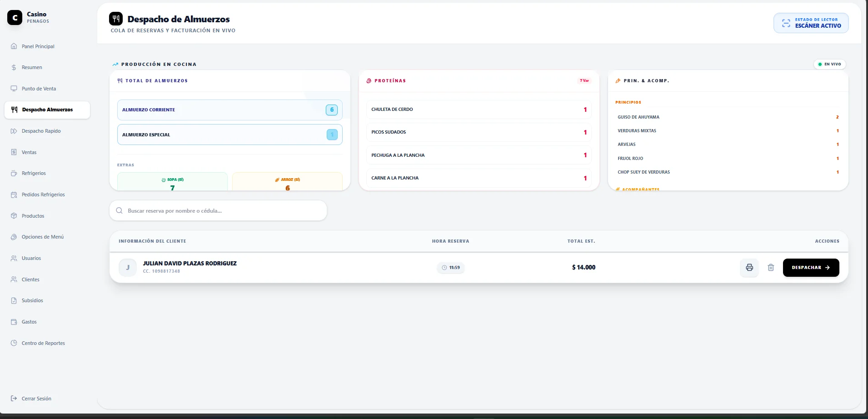Click the Despacho Rapido fast-forward icon
Viewport: 868px width, 419px height.
[14, 131]
